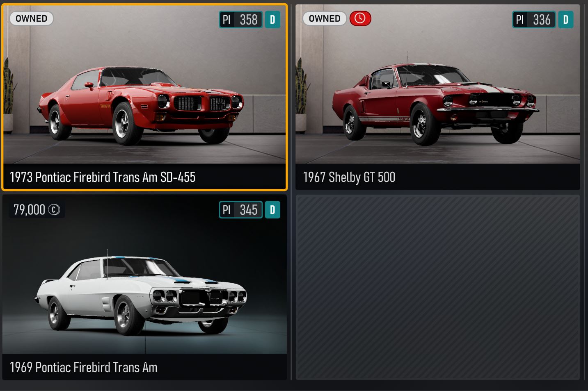This screenshot has width=588, height=391.
Task: Click the D class badge on 1969 Firebird
Action: (272, 210)
